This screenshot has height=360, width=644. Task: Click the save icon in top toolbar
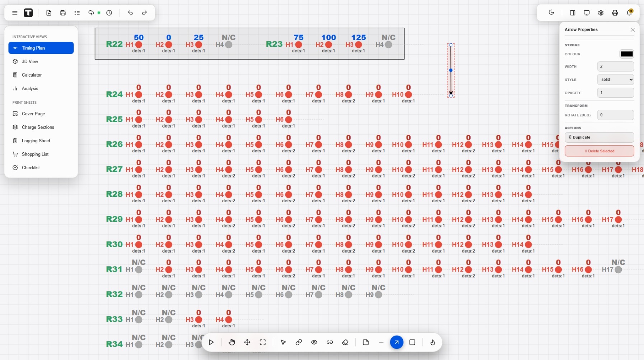click(x=63, y=13)
